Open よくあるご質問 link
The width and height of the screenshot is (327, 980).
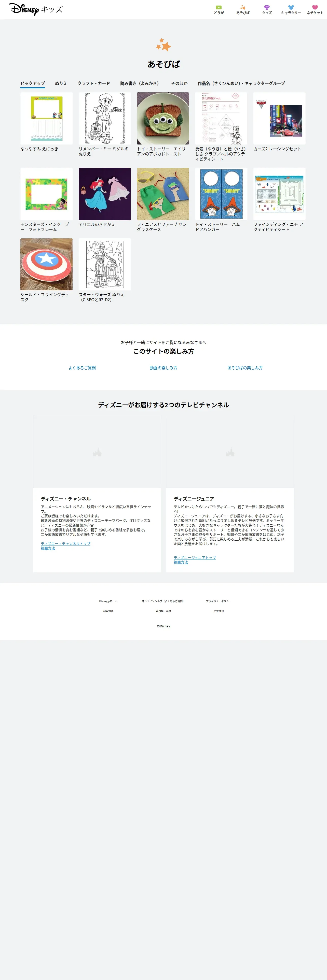coord(82,368)
